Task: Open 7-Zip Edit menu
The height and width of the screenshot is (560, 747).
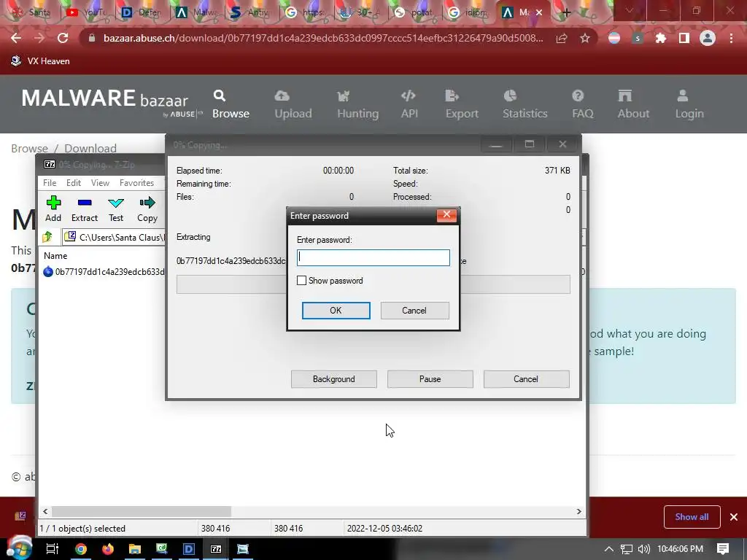Action: [74, 183]
